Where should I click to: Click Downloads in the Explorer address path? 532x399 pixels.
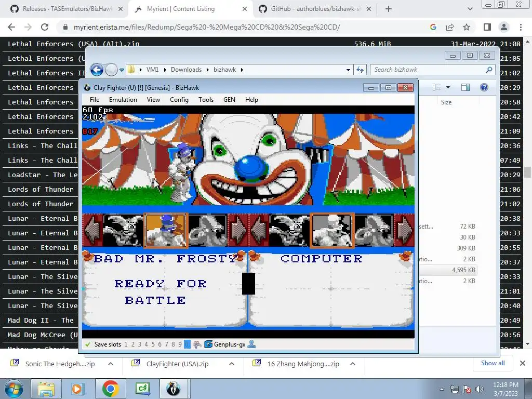186,70
